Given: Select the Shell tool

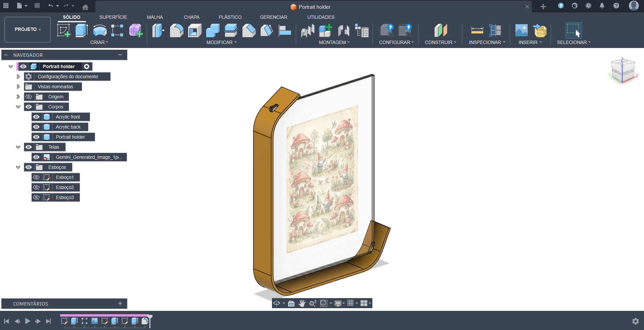Looking at the screenshot, I should (x=195, y=31).
